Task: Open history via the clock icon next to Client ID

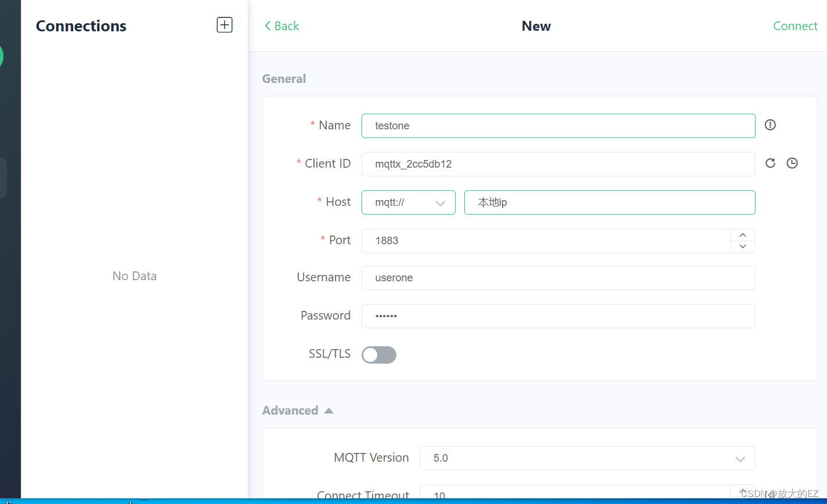Action: pos(792,163)
